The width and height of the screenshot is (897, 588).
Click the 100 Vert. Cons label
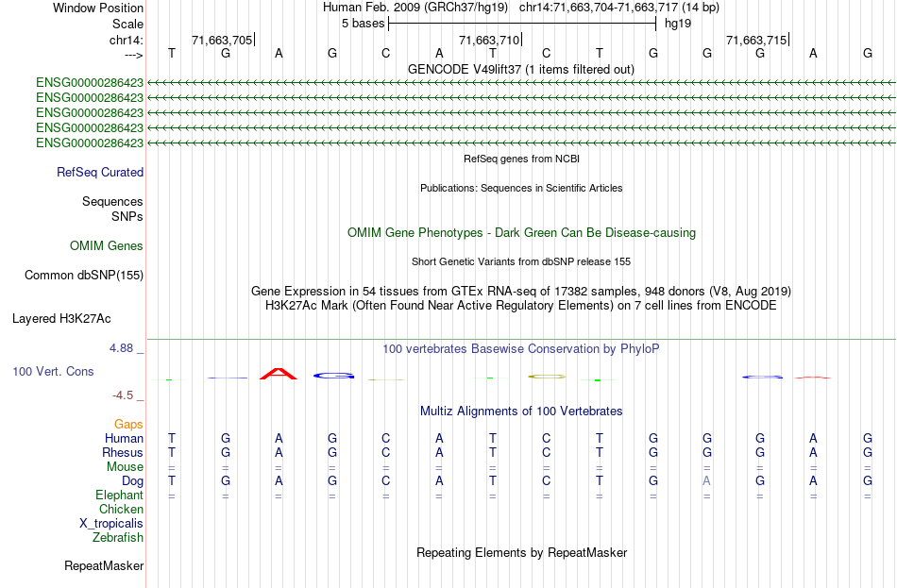53,372
